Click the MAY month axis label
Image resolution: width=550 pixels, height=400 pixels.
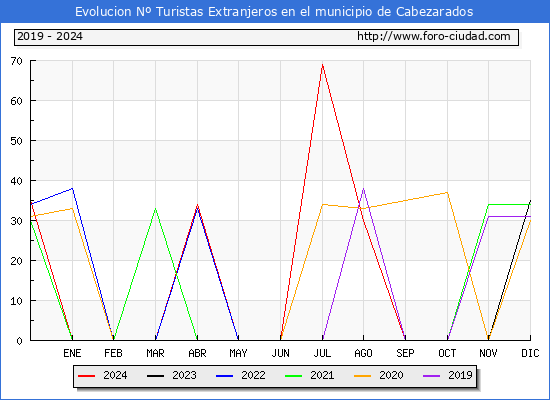tap(239, 353)
